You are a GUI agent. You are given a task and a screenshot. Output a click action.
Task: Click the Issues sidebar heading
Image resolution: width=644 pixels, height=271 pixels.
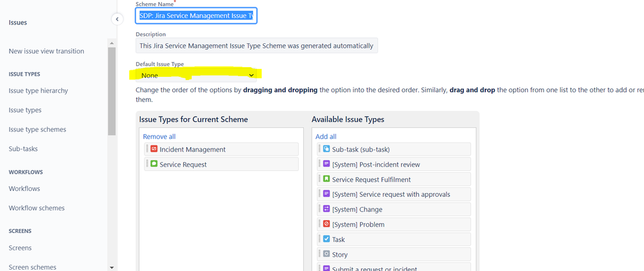(x=17, y=23)
